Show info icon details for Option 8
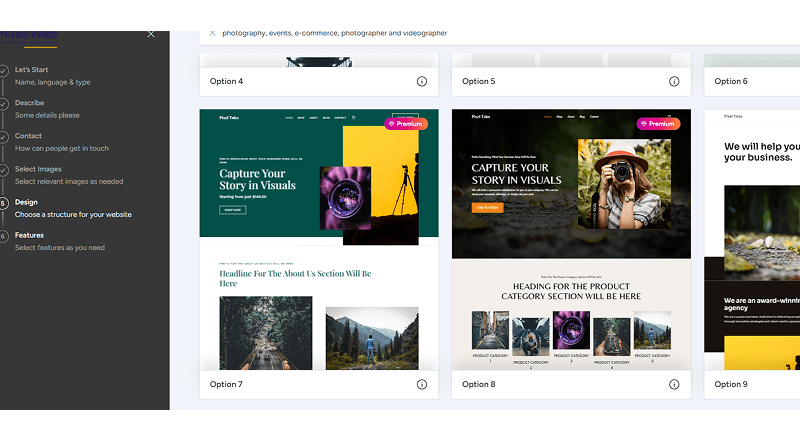Screen dimensions: 800x445 [674, 384]
